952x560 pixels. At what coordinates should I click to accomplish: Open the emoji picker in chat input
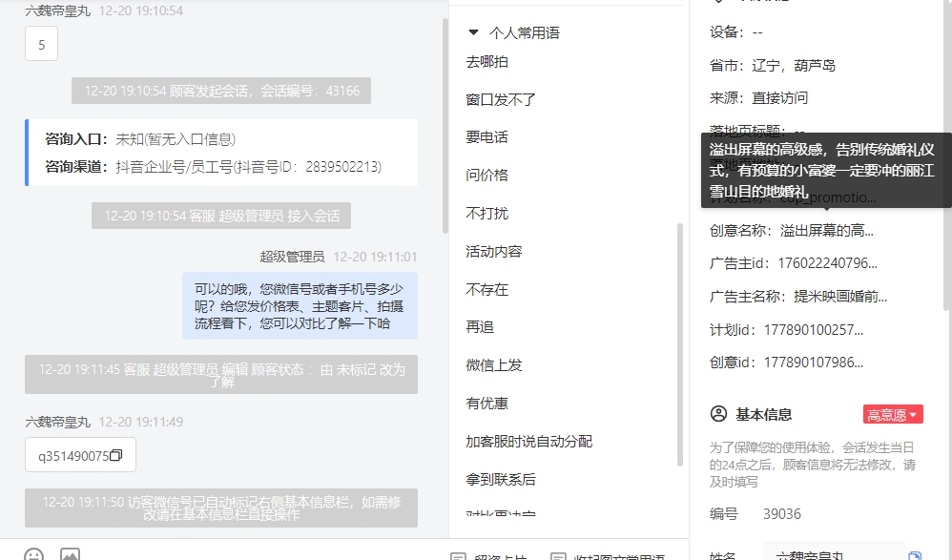pos(34,555)
